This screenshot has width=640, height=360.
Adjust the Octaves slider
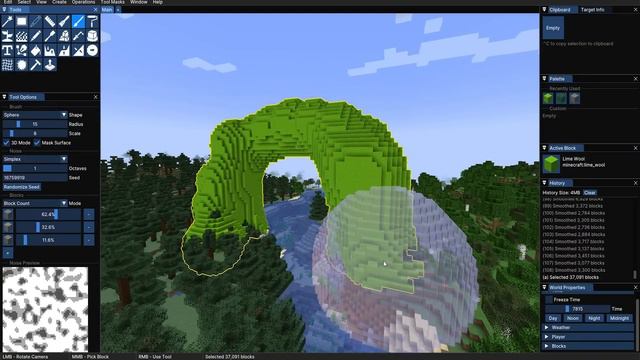35,168
